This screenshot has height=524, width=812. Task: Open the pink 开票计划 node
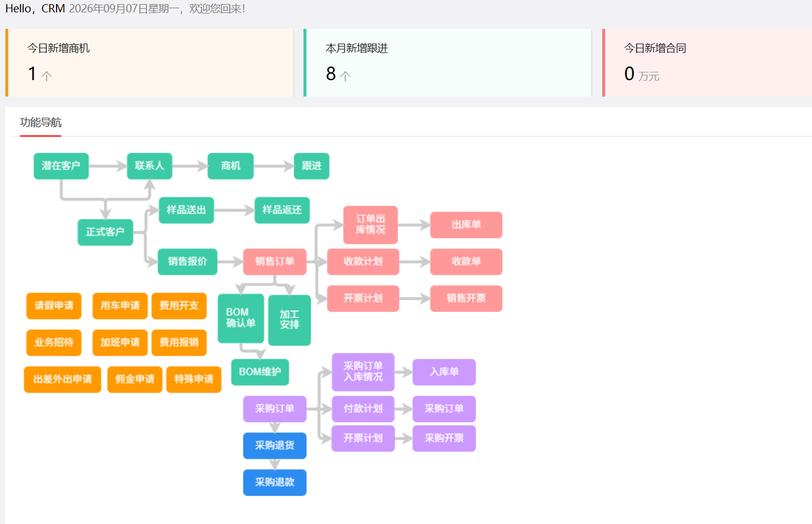363,299
